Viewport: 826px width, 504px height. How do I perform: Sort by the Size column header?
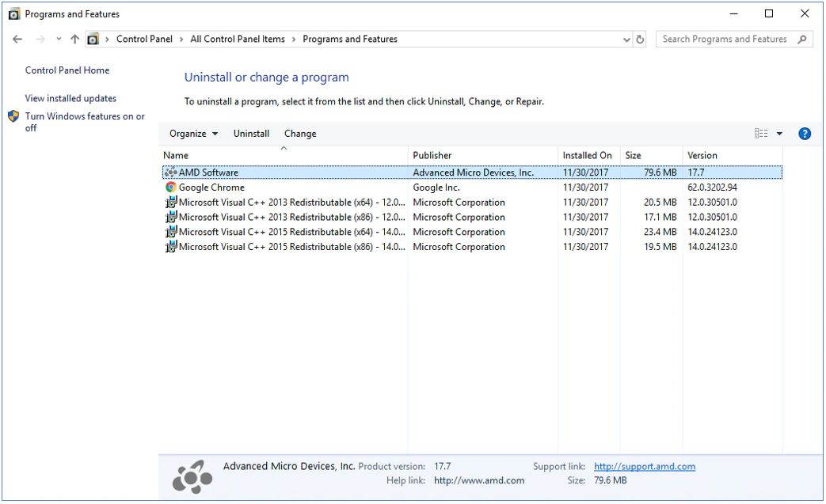[x=652, y=155]
